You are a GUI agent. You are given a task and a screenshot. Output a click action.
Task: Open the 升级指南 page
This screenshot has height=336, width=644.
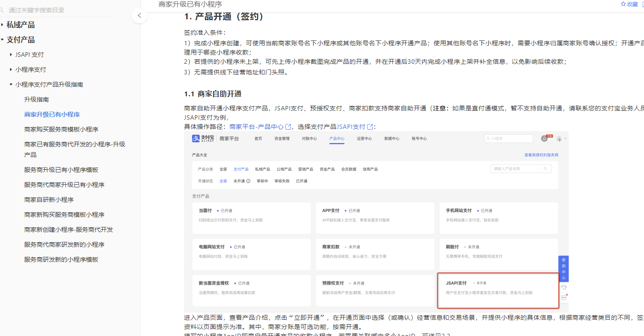click(37, 99)
